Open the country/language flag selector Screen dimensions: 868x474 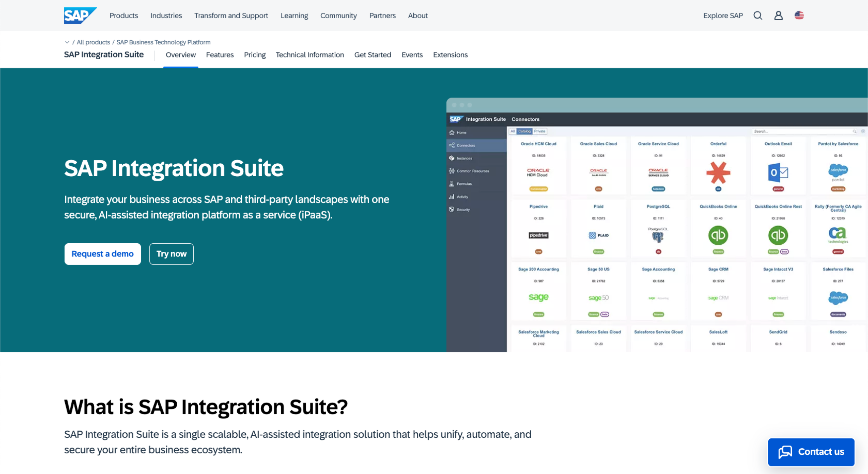[x=799, y=15]
